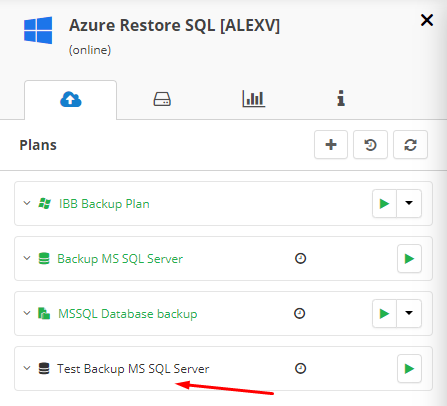Viewport: 447px width, 406px height.
Task: Run the Backup MS SQL Server plan
Action: pyautogui.click(x=409, y=258)
